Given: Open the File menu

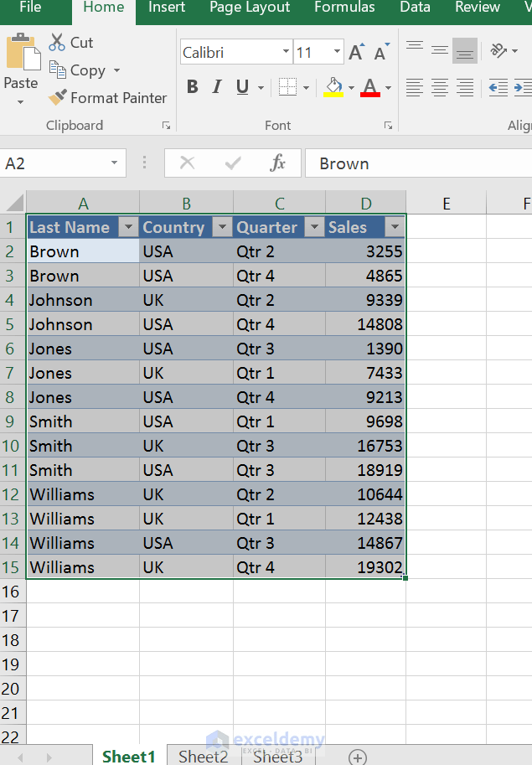Looking at the screenshot, I should pos(33,8).
